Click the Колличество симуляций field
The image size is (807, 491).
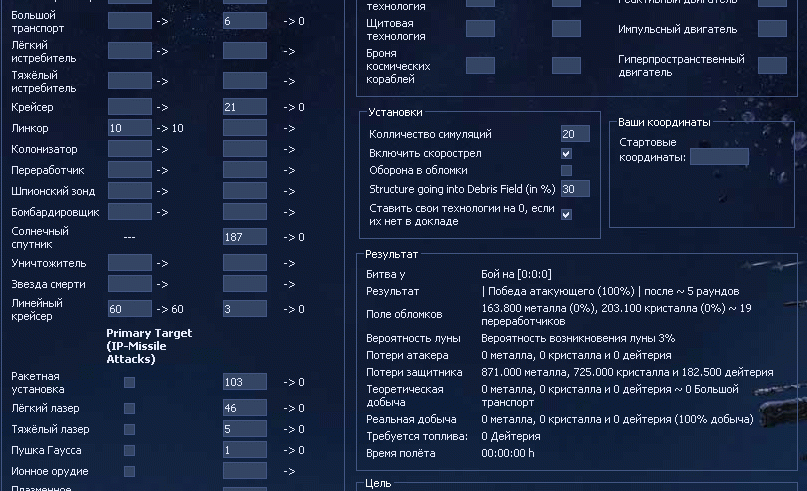tap(574, 134)
